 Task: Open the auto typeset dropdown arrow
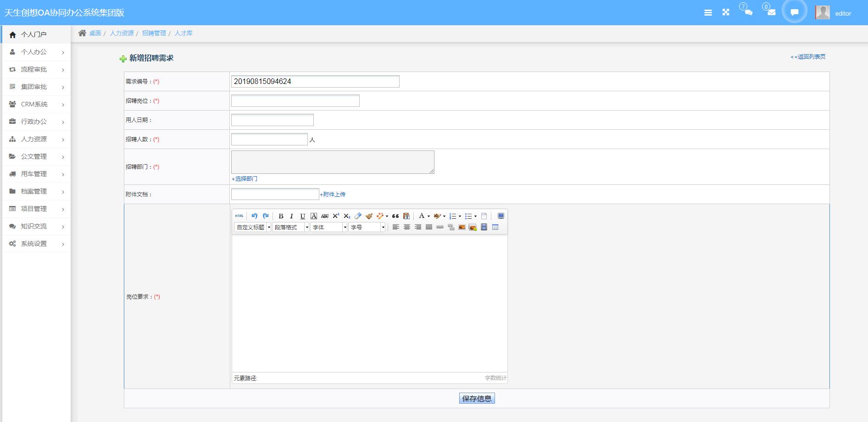(387, 216)
